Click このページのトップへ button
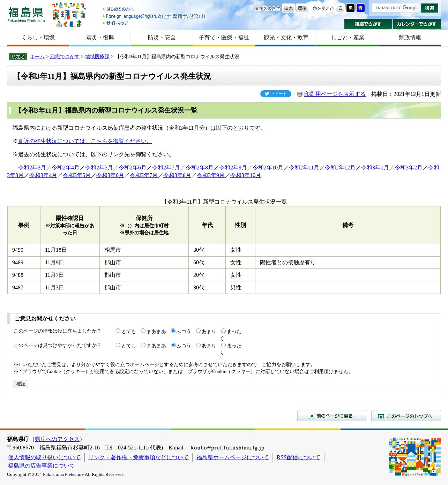The height and width of the screenshot is (485, 448). pyautogui.click(x=406, y=416)
